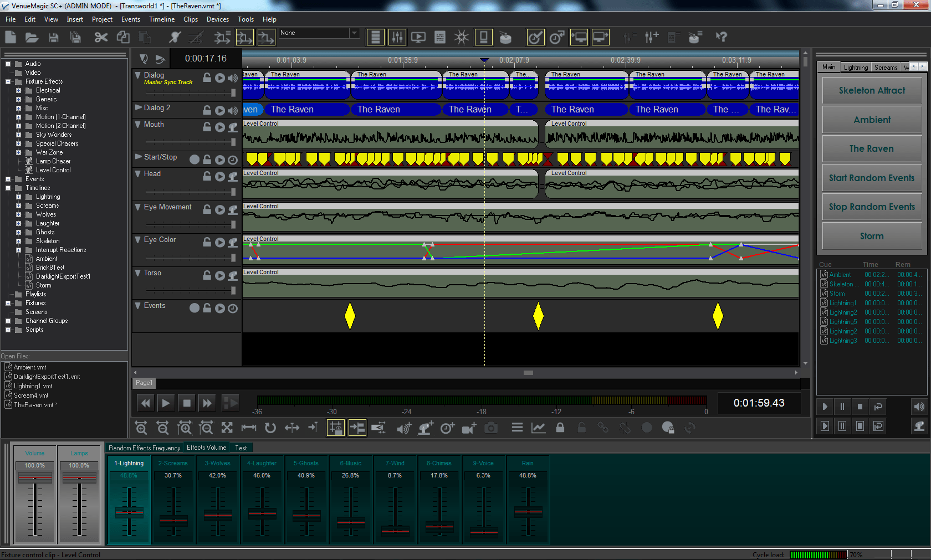Screen dimensions: 931x560
Task: Toggle the Mouth track lock
Action: pyautogui.click(x=207, y=127)
